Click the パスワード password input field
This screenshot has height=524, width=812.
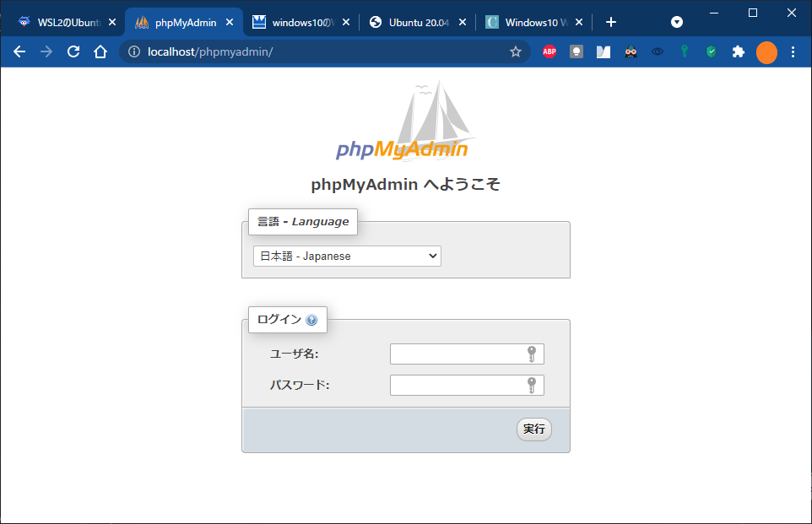click(467, 386)
